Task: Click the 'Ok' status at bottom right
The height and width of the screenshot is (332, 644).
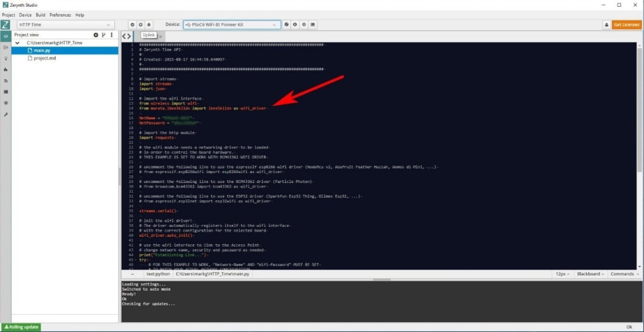Action: tap(629, 327)
